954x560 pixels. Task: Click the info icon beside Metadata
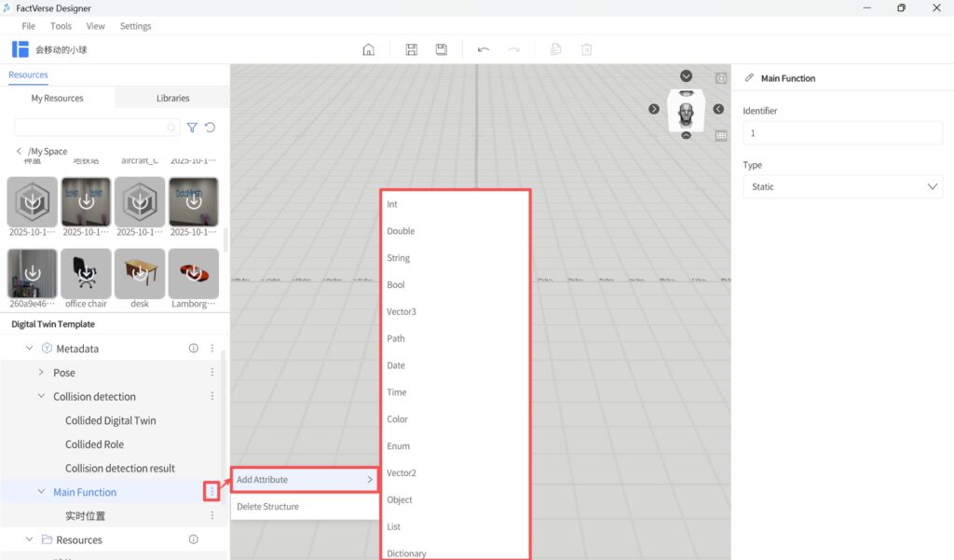click(x=193, y=348)
